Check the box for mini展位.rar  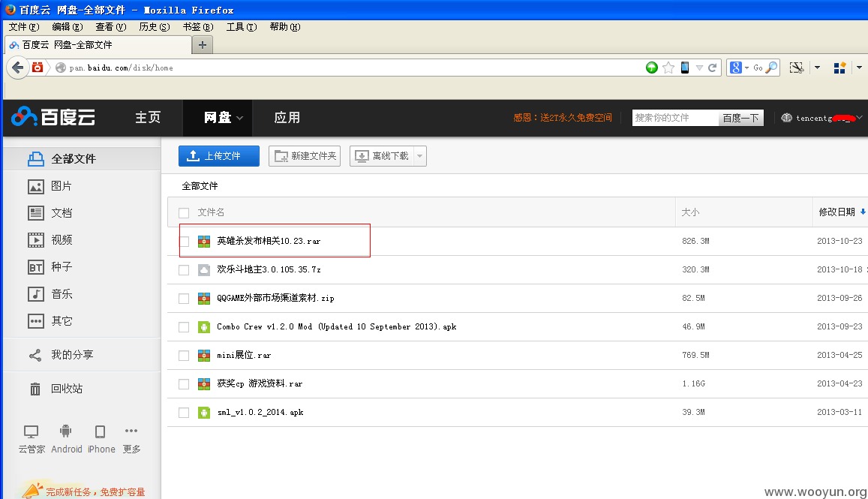tap(184, 356)
